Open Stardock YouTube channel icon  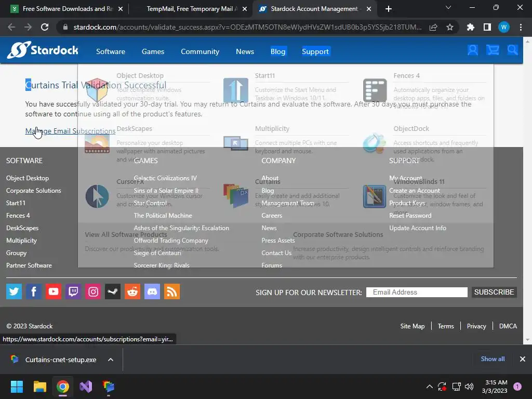(54, 291)
